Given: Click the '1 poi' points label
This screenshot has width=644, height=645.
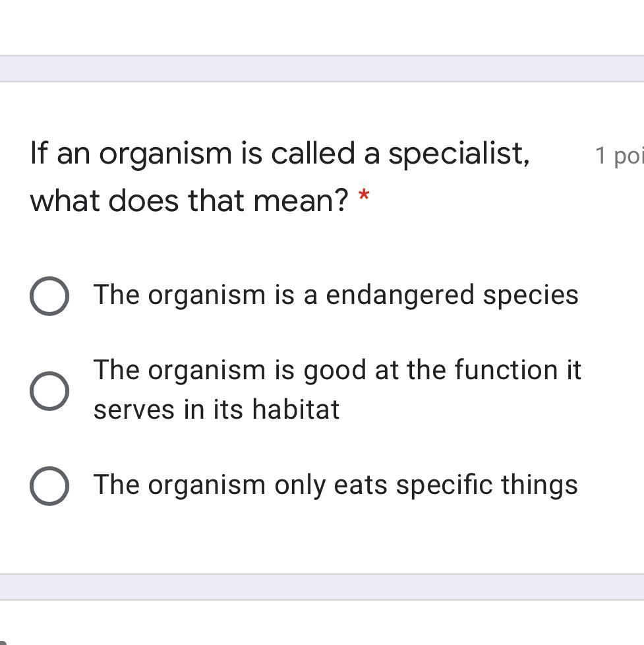Looking at the screenshot, I should (x=618, y=156).
